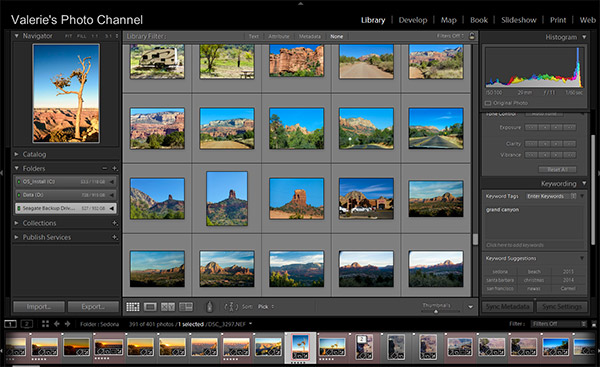Expand Data (D:) volume arrow
This screenshot has height=367, width=600.
tap(112, 195)
